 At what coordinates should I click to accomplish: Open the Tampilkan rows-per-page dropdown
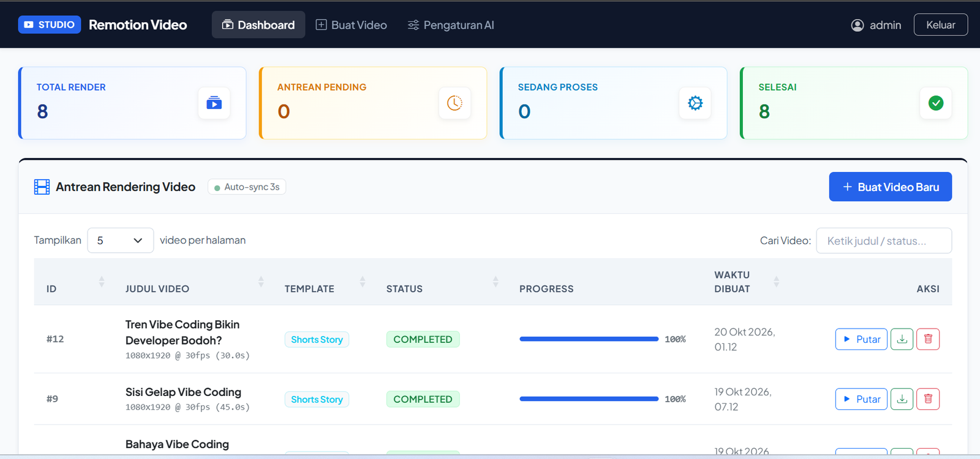121,241
